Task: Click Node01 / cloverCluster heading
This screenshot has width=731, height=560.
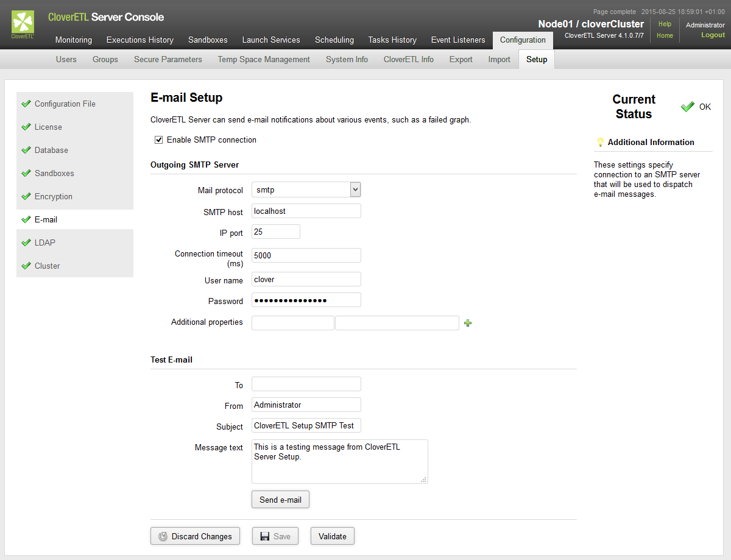Action: pyautogui.click(x=591, y=24)
